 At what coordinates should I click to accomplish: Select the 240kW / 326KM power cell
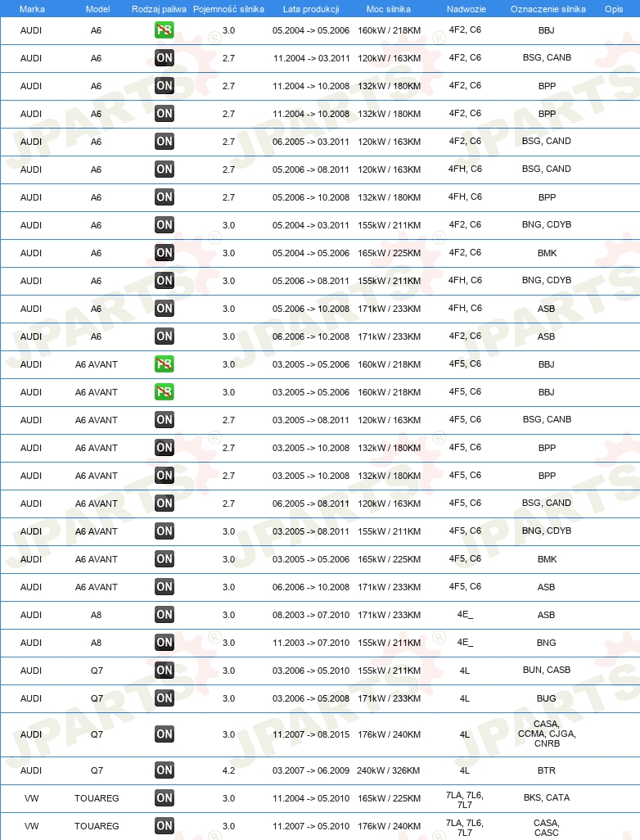click(389, 770)
